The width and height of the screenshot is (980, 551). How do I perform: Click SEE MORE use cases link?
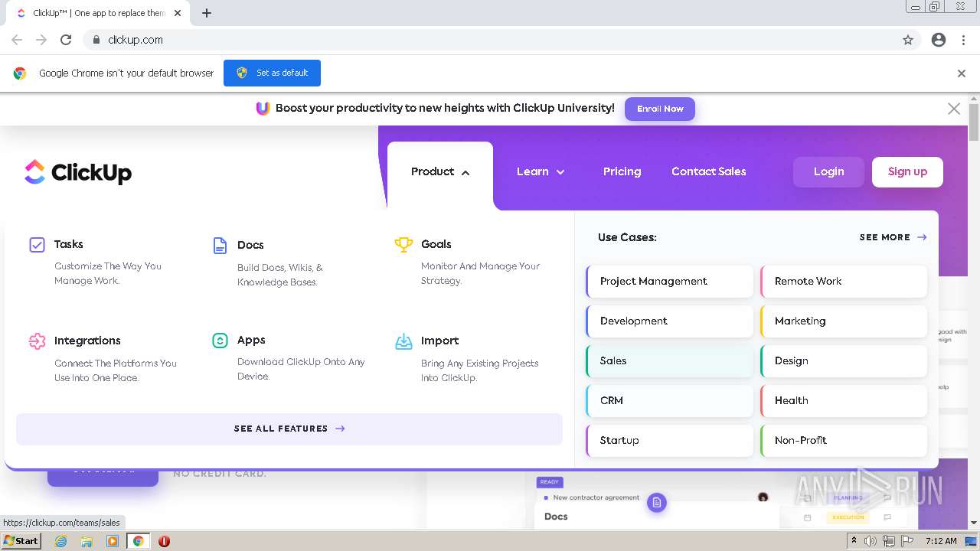[x=893, y=237]
